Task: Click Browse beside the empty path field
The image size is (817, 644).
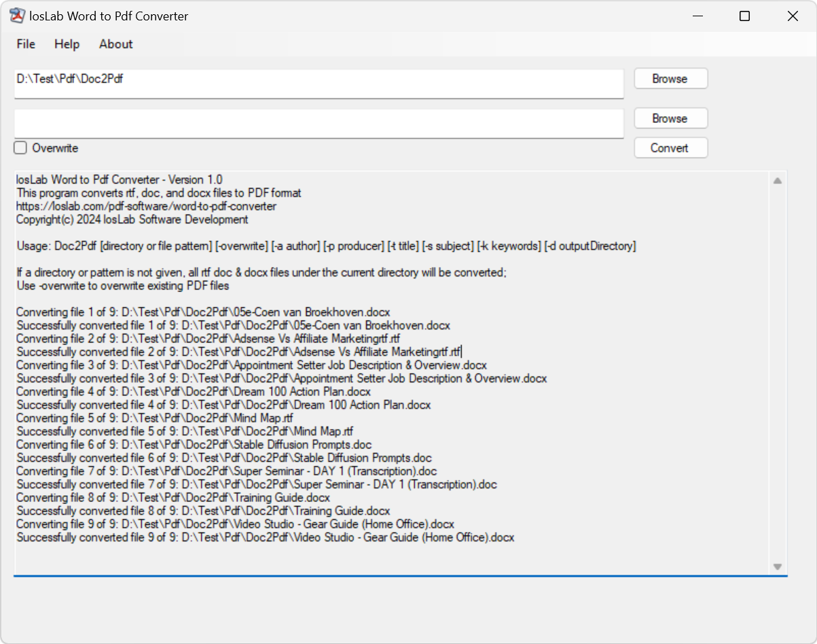Action: tap(670, 118)
